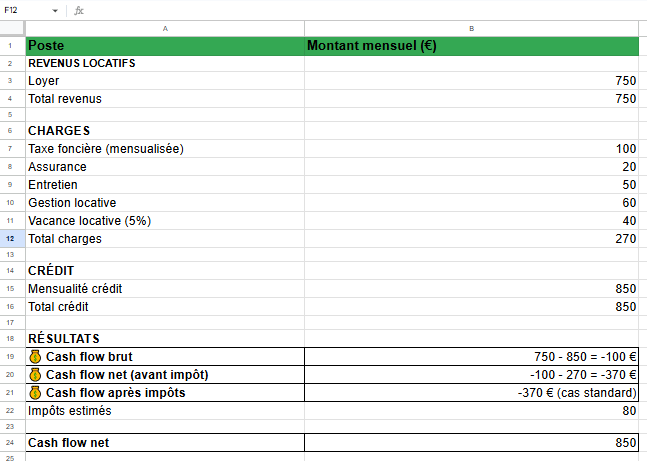647x461 pixels.
Task: Click the Mensualité crédit label cell
Action: pyautogui.click(x=164, y=289)
